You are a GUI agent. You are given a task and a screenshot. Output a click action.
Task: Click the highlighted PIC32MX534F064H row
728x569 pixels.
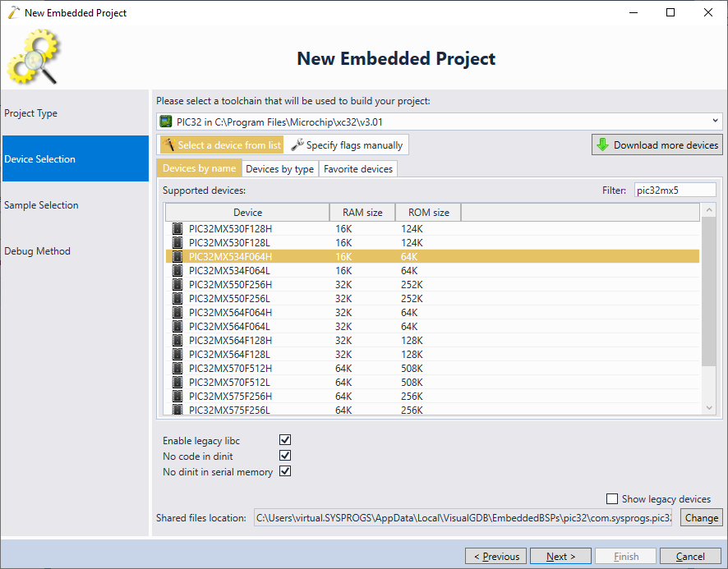[432, 257]
